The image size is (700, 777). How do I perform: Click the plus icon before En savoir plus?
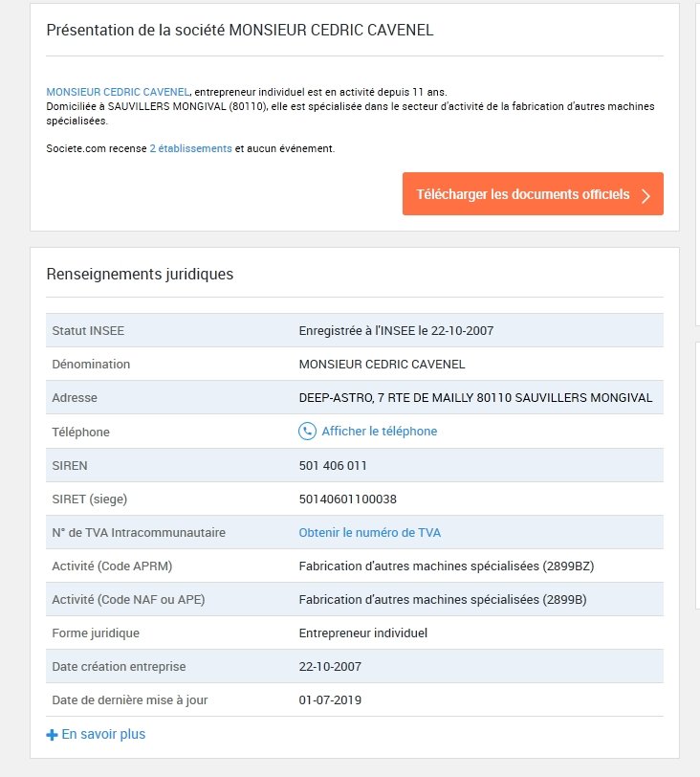(x=52, y=735)
